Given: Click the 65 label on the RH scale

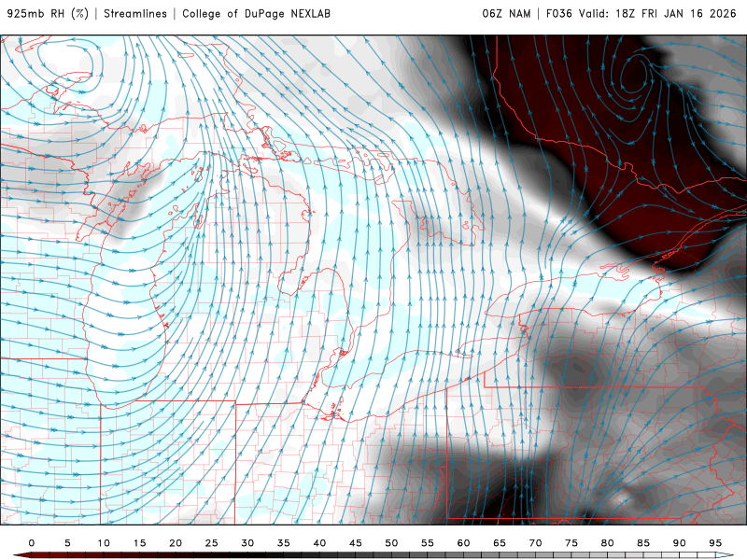Looking at the screenshot, I should point(500,543).
